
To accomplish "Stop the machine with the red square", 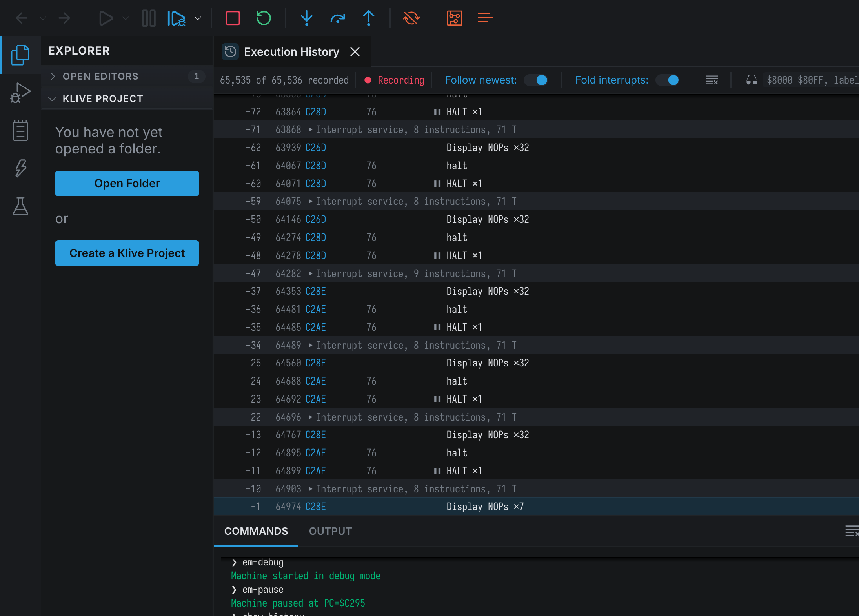I will click(233, 18).
